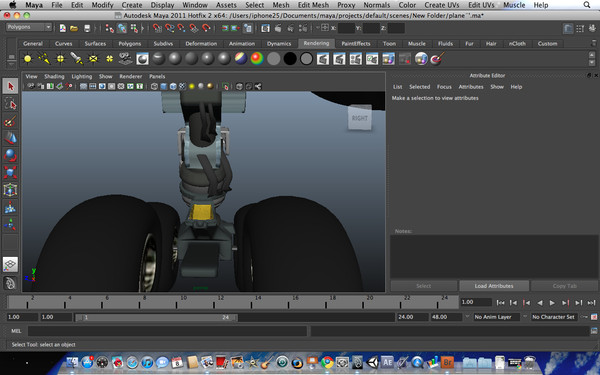Toggle select by component type mode
Viewport: 600px width, 375px height.
134,28
